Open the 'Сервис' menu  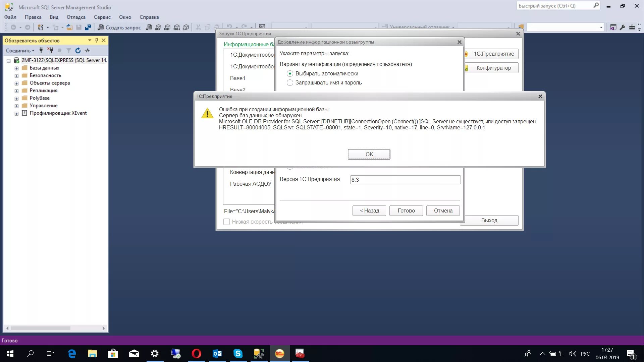(x=102, y=17)
